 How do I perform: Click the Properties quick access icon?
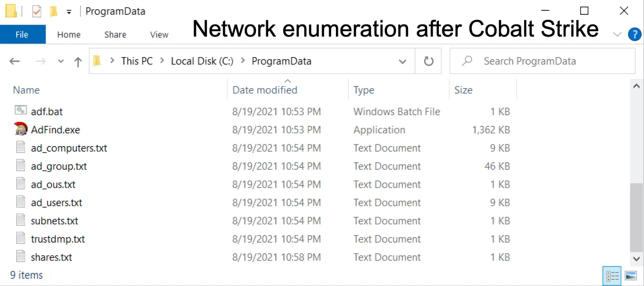(36, 11)
